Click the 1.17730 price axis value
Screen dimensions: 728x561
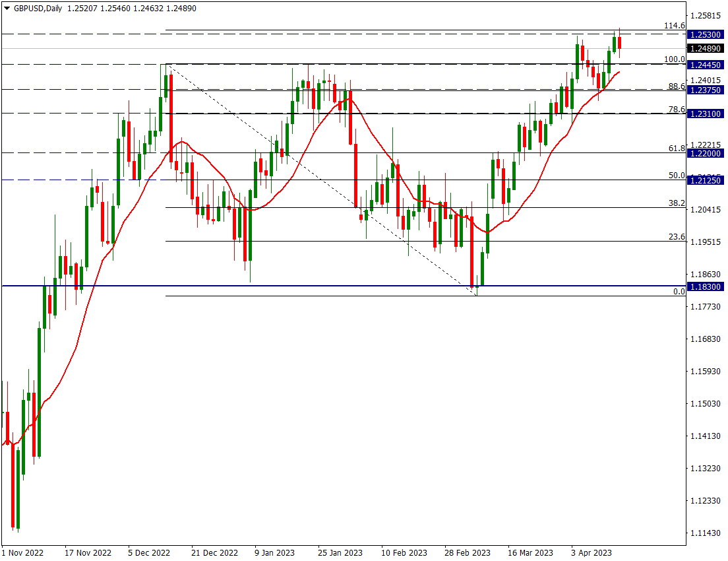click(706, 307)
